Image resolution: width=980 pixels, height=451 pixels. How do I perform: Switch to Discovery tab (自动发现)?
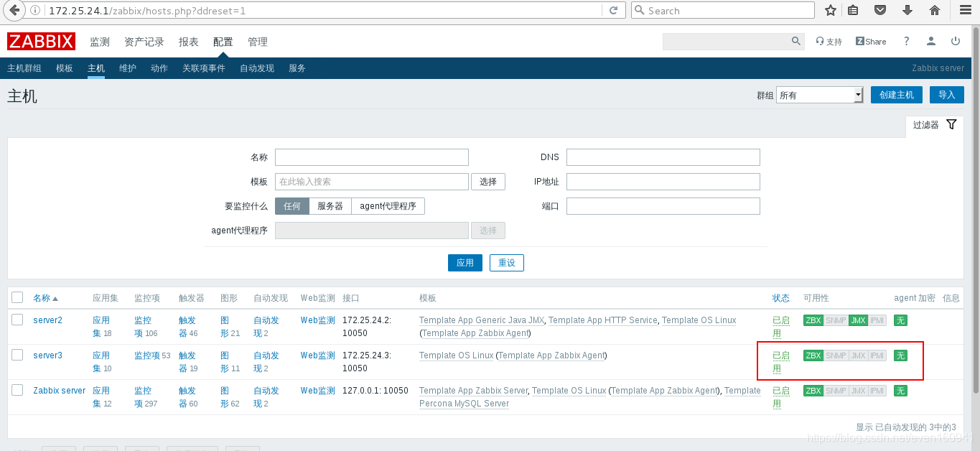pyautogui.click(x=257, y=68)
